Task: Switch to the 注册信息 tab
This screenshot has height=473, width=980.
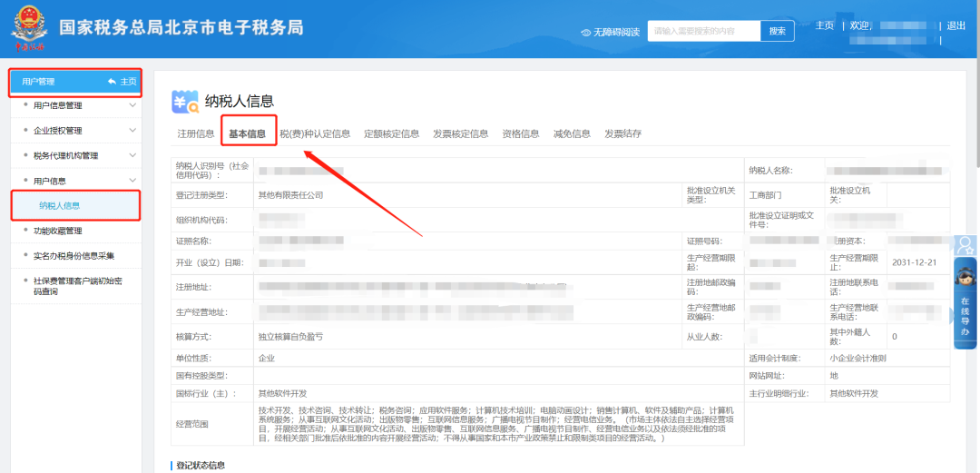Action: pos(195,133)
